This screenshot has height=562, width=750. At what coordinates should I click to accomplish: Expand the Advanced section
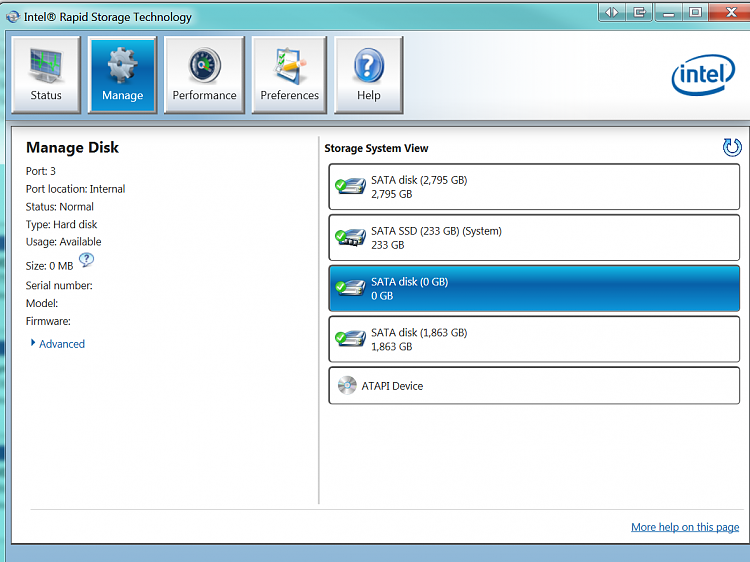33,342
